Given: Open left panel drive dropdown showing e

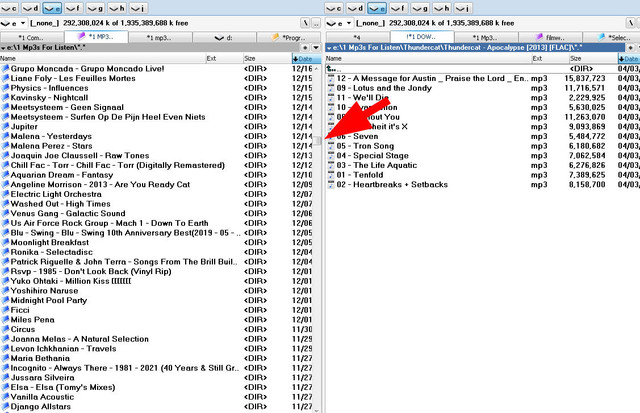Looking at the screenshot, I should (x=13, y=23).
